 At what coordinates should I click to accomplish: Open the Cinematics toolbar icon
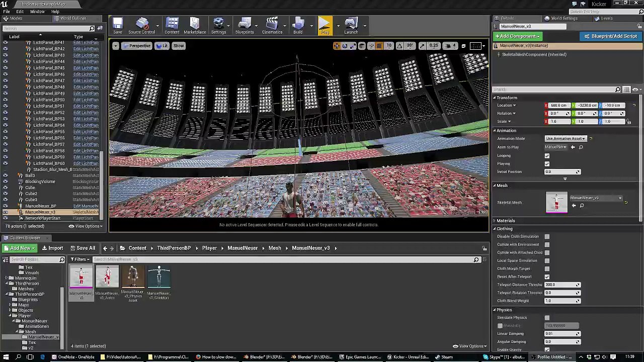coord(272,26)
